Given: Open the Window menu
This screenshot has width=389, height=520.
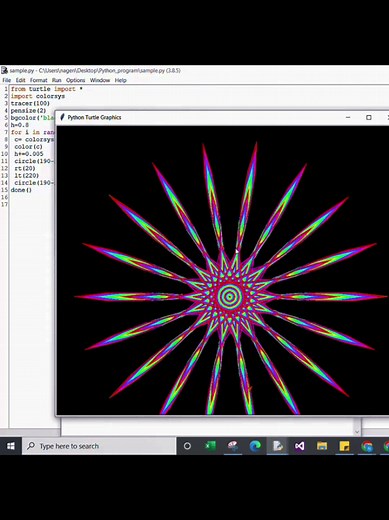Looking at the screenshot, I should pyautogui.click(x=100, y=80).
